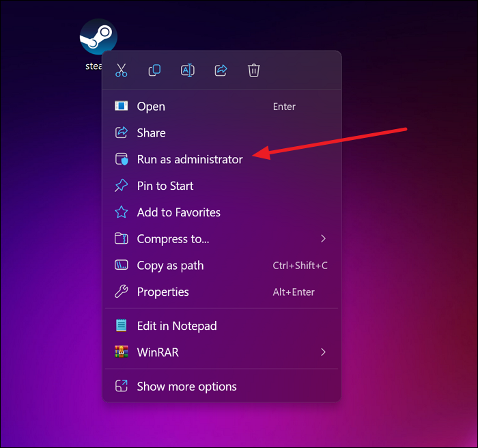This screenshot has width=478, height=448.
Task: Click the Delete trash can icon
Action: tap(254, 70)
